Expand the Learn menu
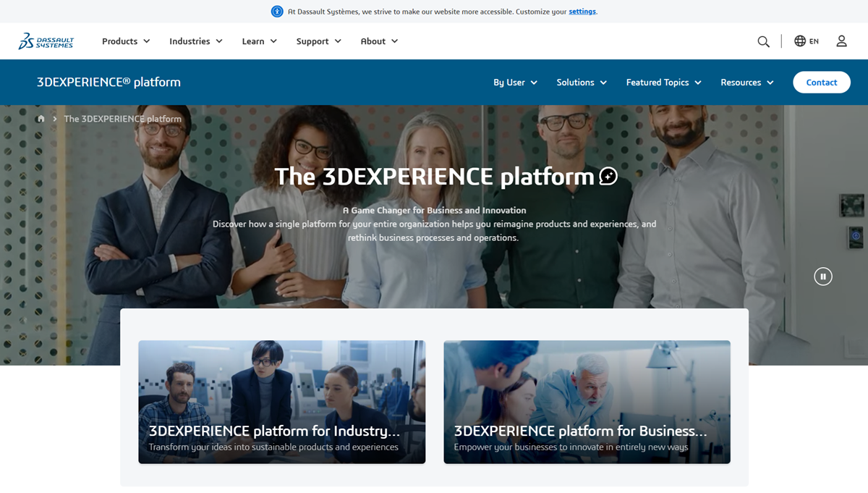The image size is (868, 493). (260, 41)
